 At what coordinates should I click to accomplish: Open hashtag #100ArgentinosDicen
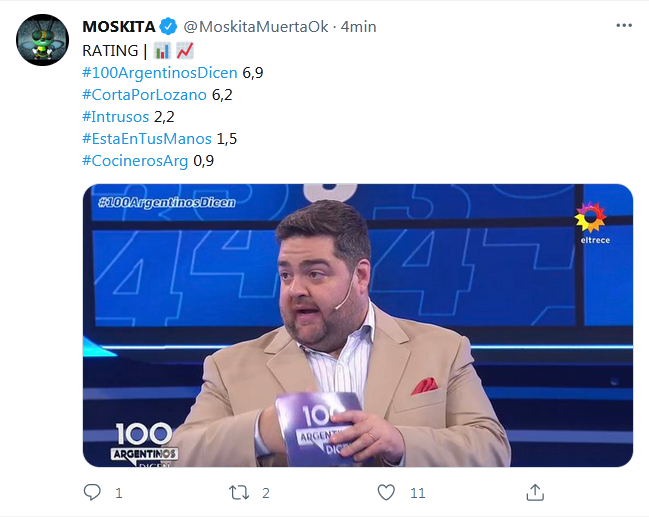coord(160,73)
